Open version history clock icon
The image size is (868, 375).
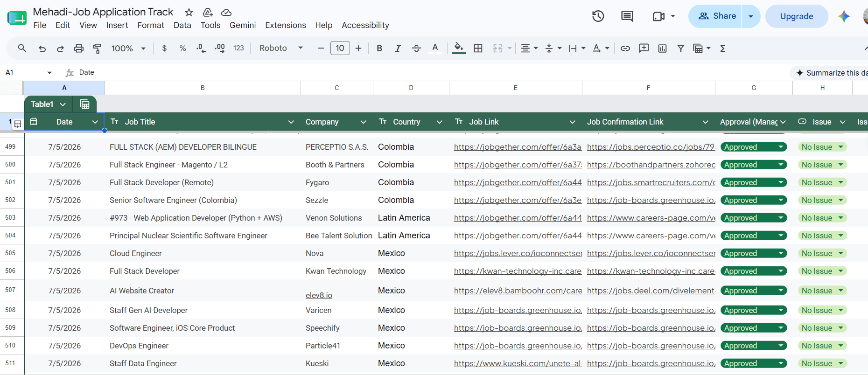[x=598, y=16]
